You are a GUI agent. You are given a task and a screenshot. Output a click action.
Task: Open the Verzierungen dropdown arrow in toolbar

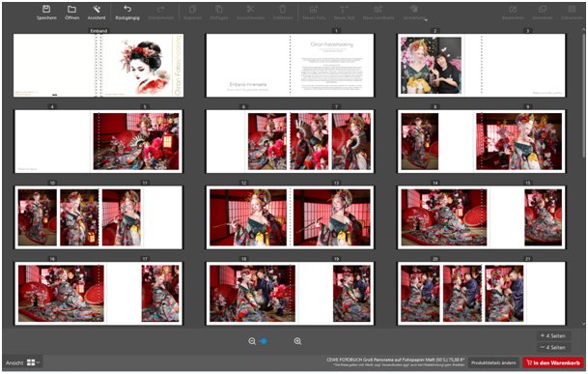pos(426,18)
